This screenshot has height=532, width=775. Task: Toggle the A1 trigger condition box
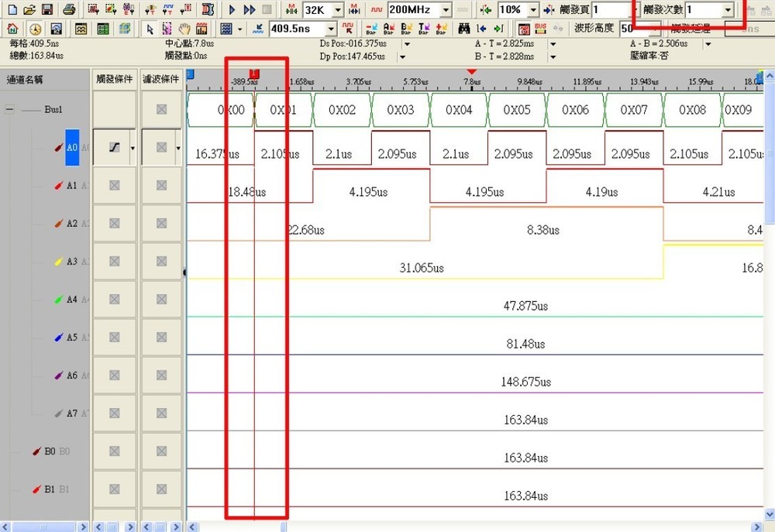[x=114, y=185]
